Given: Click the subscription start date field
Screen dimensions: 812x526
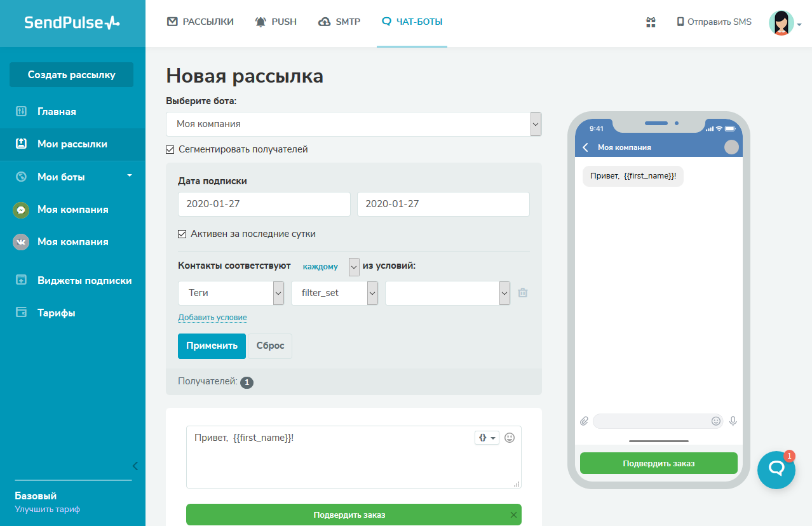Looking at the screenshot, I should (x=264, y=205).
